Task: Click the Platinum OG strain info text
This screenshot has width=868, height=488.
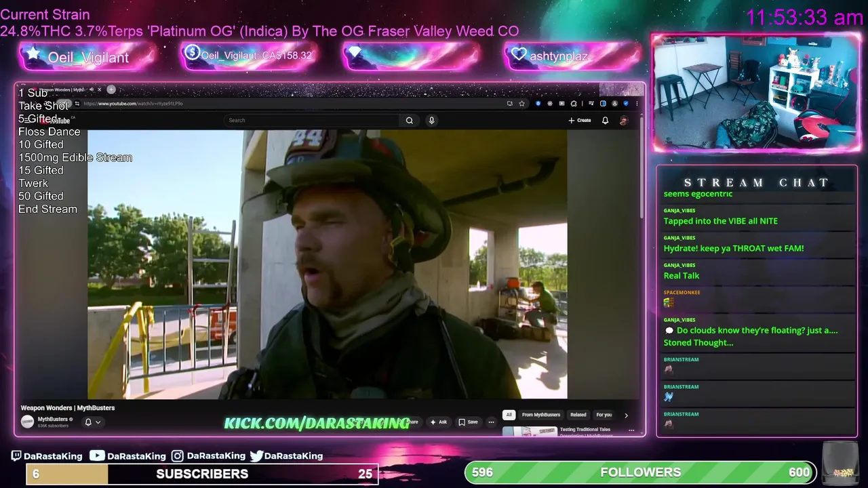Action: coord(260,31)
